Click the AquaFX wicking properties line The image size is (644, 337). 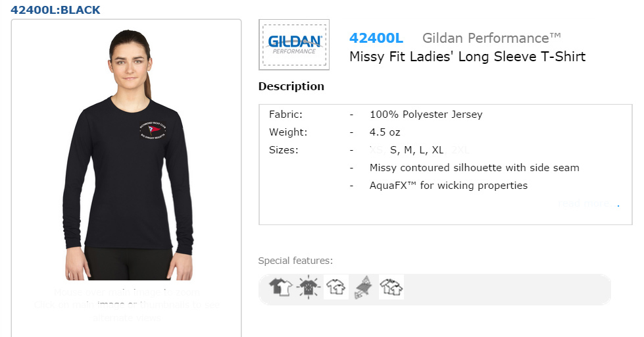[x=449, y=186]
